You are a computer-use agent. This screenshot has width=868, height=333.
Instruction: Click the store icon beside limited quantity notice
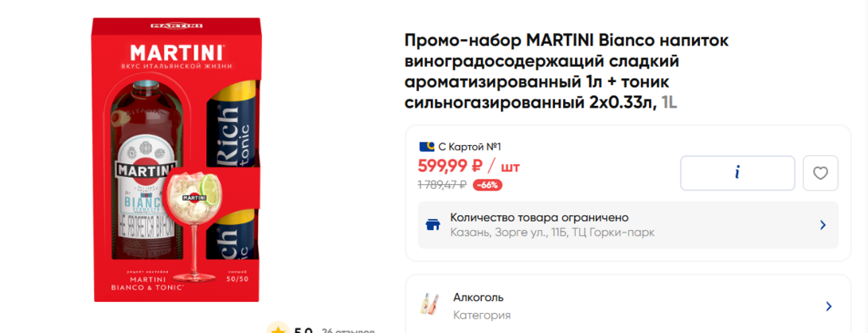tap(433, 225)
